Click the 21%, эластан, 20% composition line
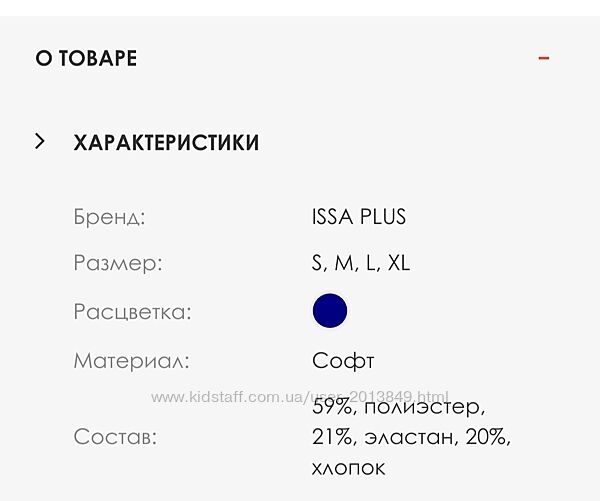Image resolution: width=600 pixels, height=501 pixels. (x=411, y=437)
